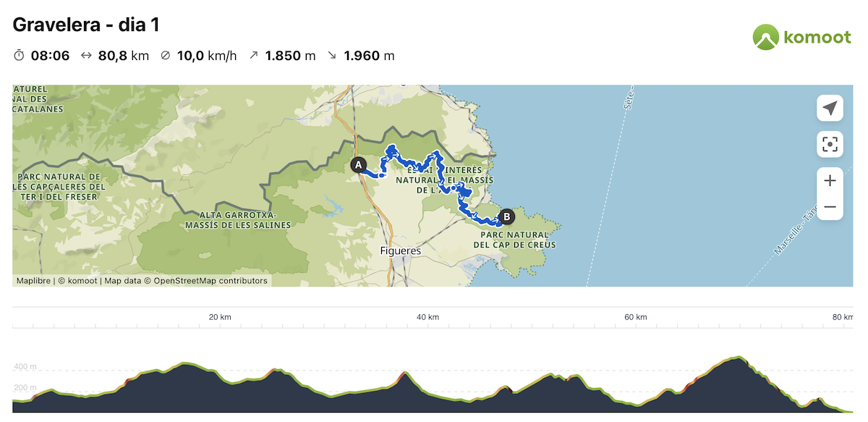Click the Gravelera - dia 1 title
This screenshot has height=422, width=868.
click(86, 25)
